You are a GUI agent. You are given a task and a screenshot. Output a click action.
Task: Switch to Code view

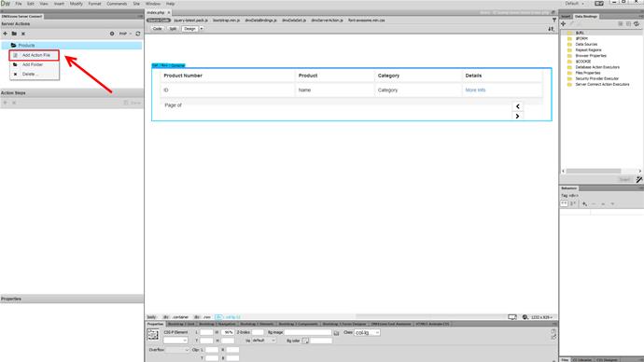(158, 29)
